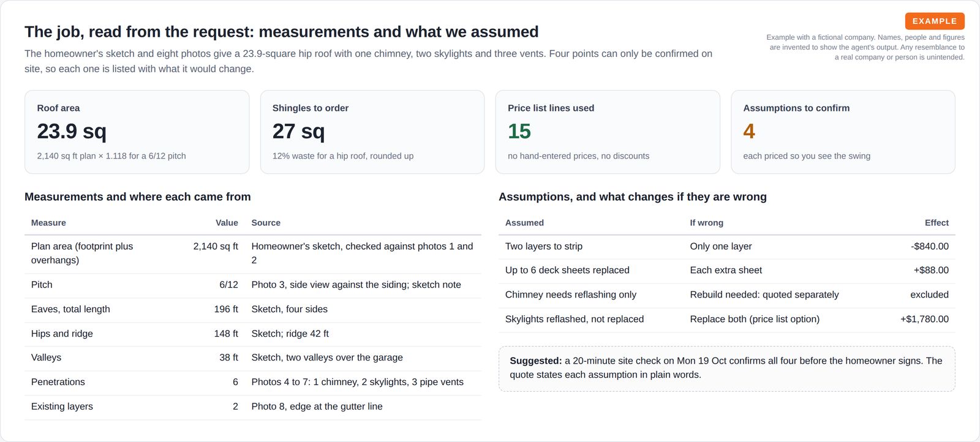Select the Valleys 38 ft row
This screenshot has height=442, width=980.
click(253, 358)
